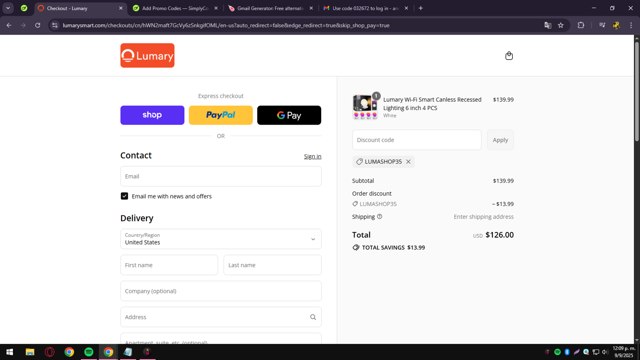Focus the Discount code field
Screen dimensions: 640x360
tap(417, 140)
